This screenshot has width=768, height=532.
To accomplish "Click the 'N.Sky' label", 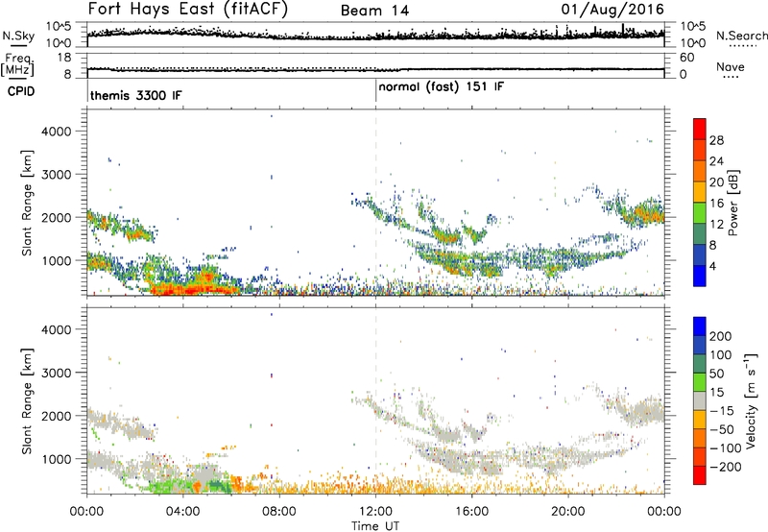I will [x=18, y=36].
